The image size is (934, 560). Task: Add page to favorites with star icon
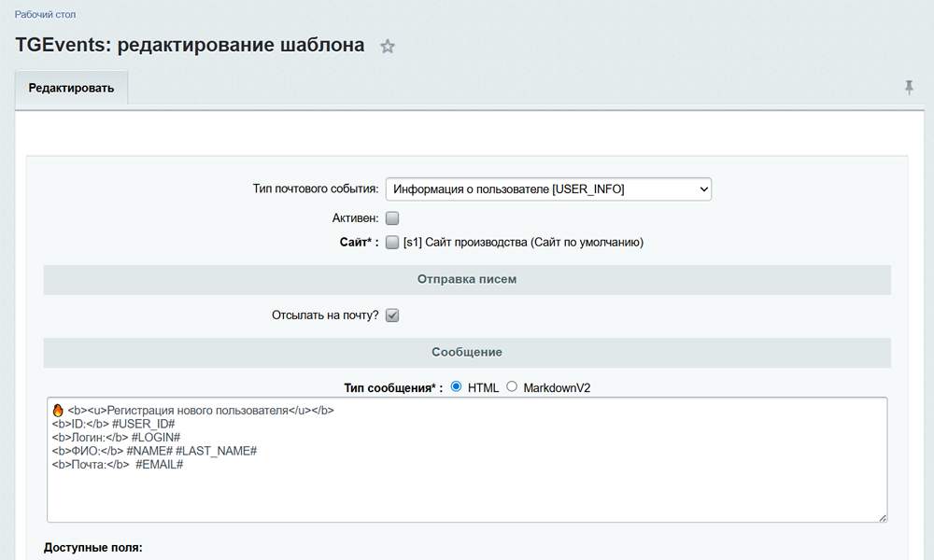point(388,47)
